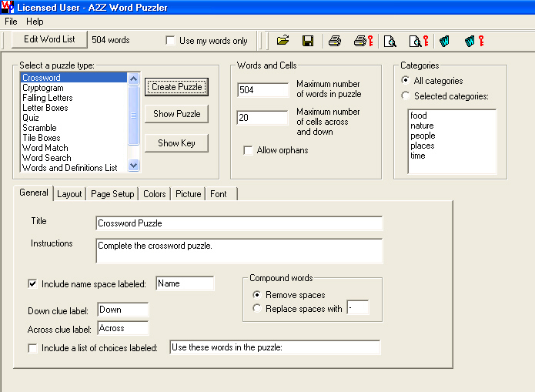
Task: Select Letter Boxes puzzle type
Action: [74, 108]
